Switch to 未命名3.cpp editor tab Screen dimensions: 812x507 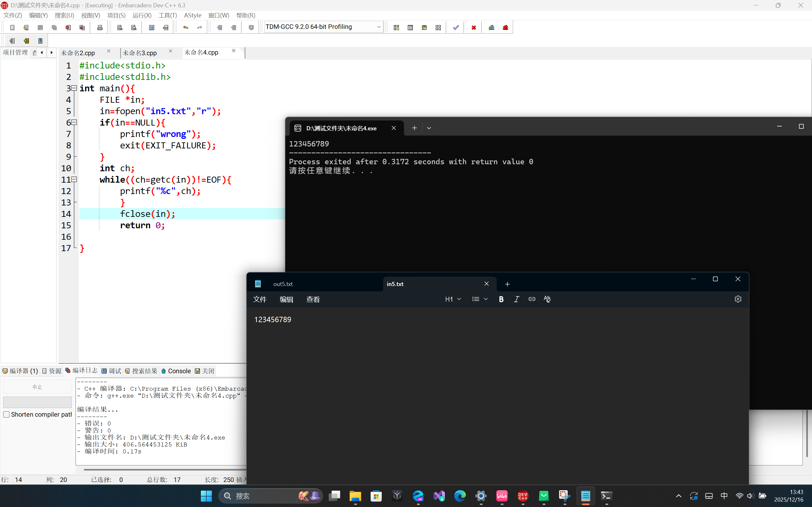click(x=140, y=53)
